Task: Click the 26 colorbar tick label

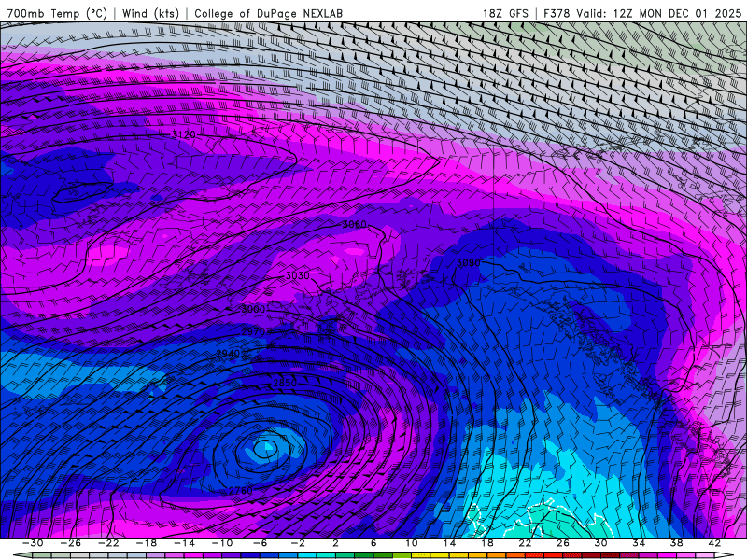Action: [563, 543]
